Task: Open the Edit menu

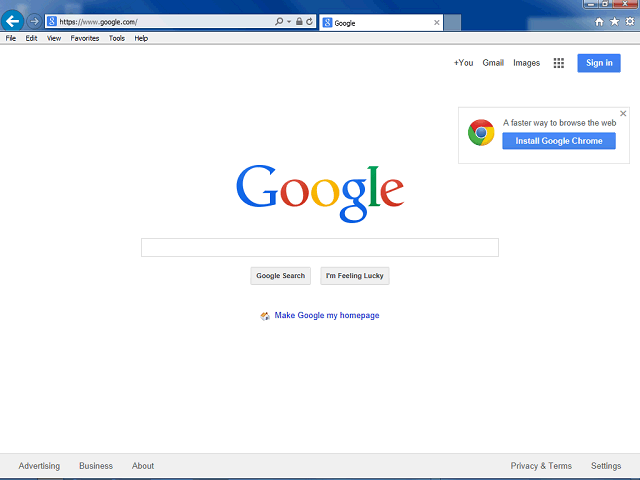Action: point(31,38)
